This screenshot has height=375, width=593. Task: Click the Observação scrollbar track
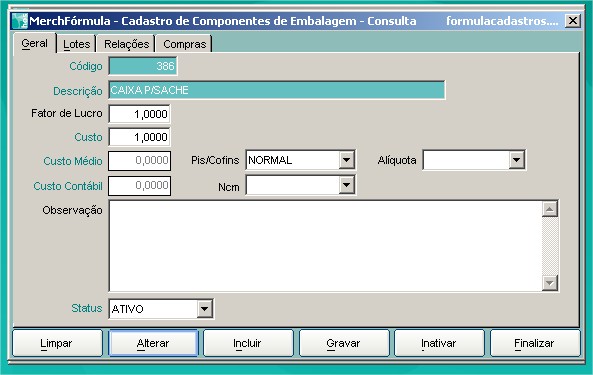550,246
